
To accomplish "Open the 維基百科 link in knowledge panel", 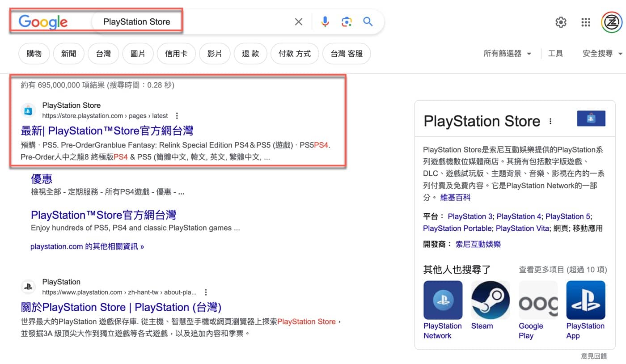I will click(455, 197).
